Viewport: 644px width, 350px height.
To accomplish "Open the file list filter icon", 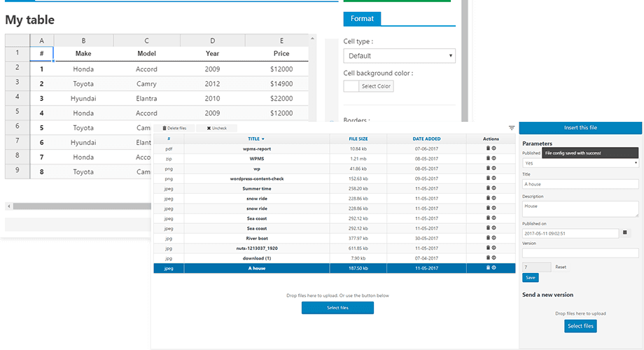I will pyautogui.click(x=511, y=128).
